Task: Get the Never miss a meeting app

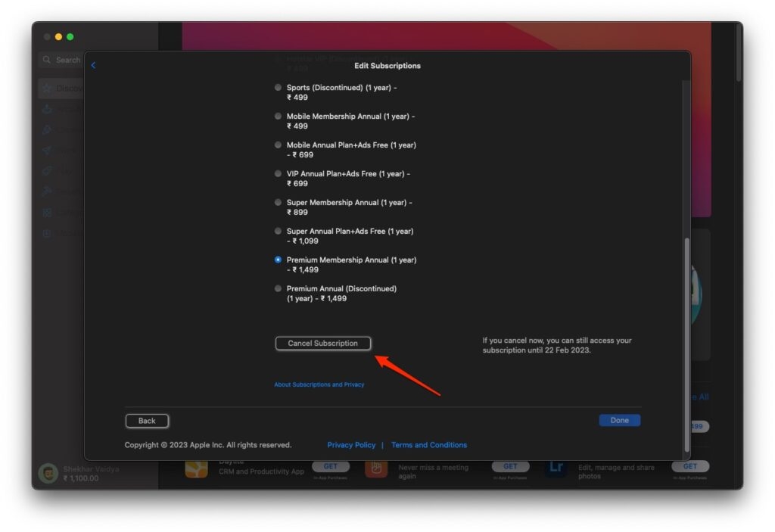Action: click(511, 466)
